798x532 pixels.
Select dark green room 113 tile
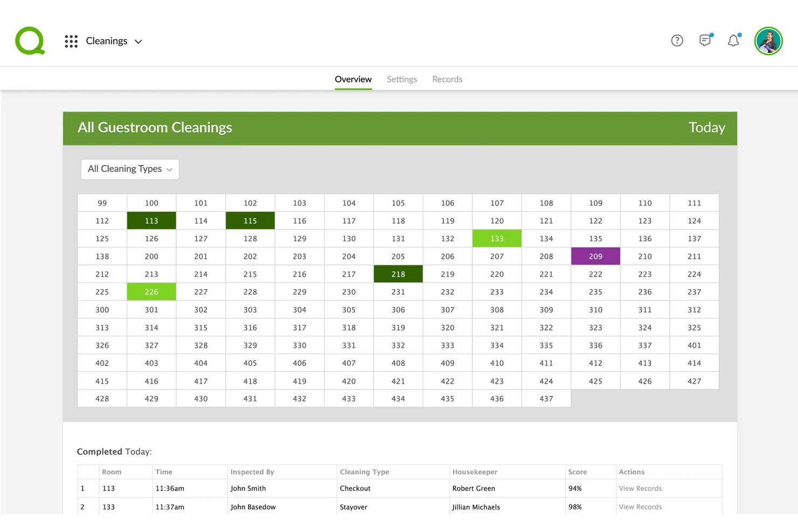(x=152, y=220)
